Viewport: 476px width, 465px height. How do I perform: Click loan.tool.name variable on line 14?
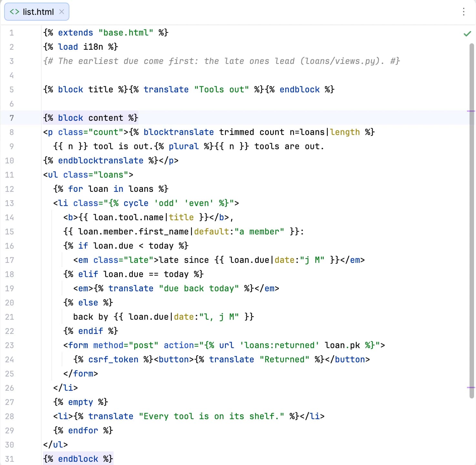pyautogui.click(x=128, y=217)
